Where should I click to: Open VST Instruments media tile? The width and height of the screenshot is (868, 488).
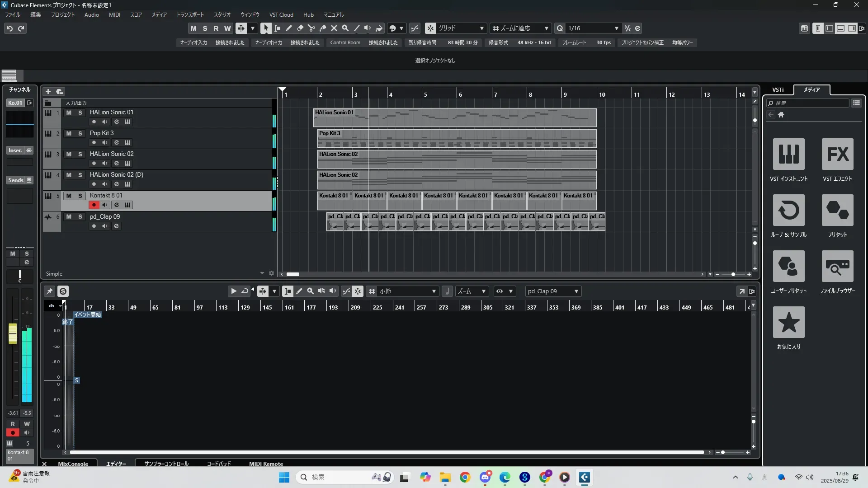tap(788, 154)
